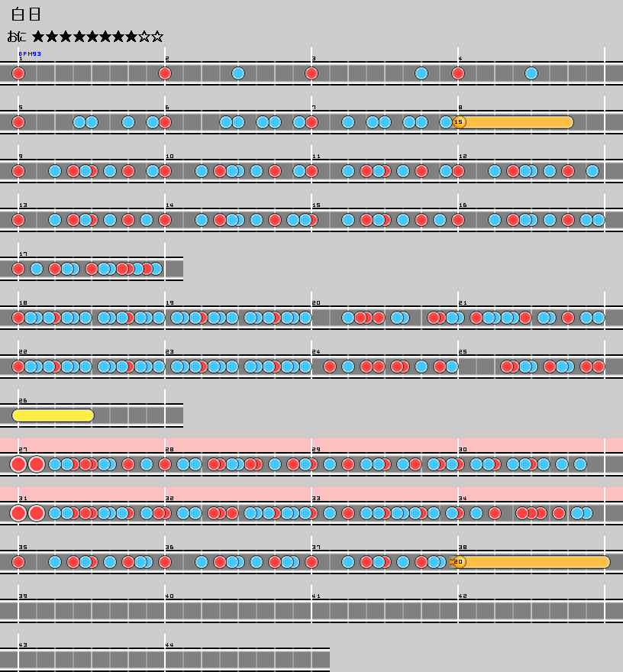623x672 pixels.
Task: Click the last empty difficulty star
Action: coord(157,37)
